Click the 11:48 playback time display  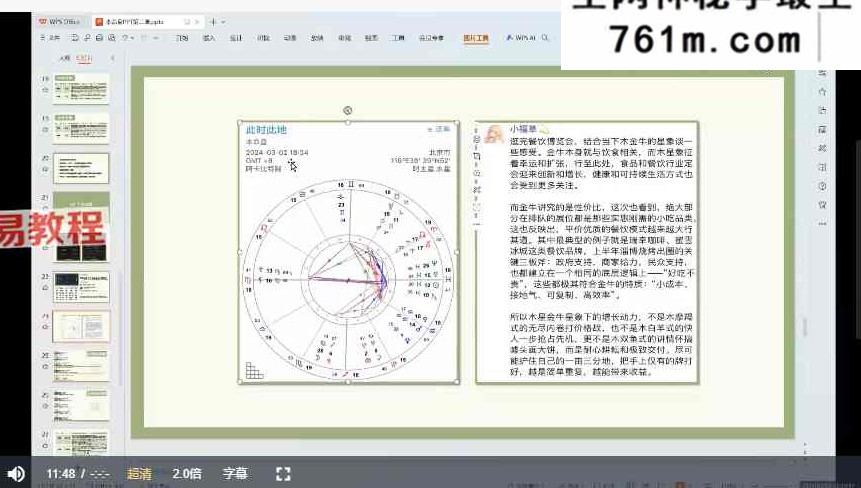tap(60, 474)
